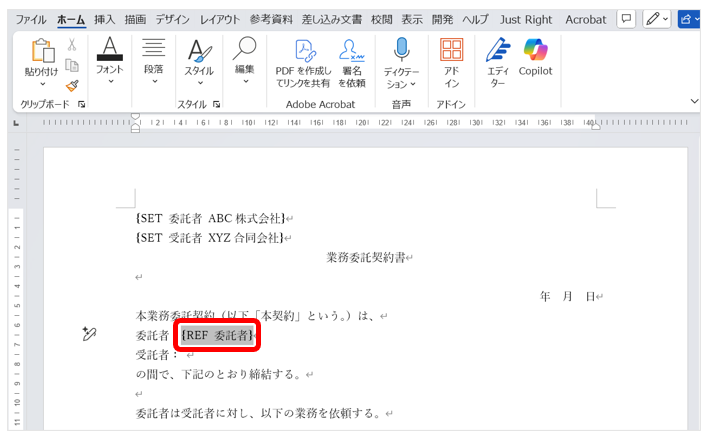710x443 pixels.
Task: Open editing mode dropdown chevron beside pen
Action: [665, 19]
